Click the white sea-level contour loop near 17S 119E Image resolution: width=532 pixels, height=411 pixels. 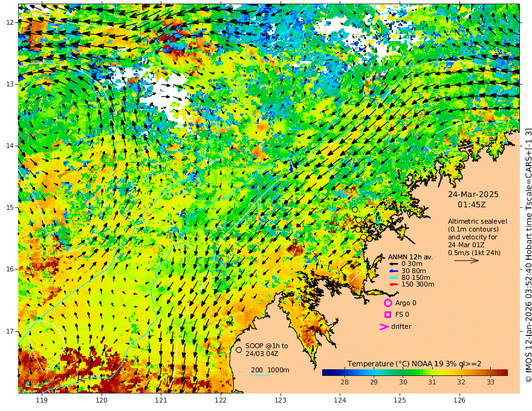(47, 345)
